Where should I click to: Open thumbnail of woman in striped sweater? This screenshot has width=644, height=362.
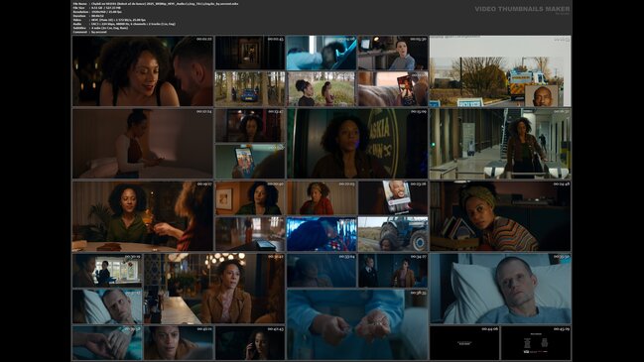pos(500,216)
